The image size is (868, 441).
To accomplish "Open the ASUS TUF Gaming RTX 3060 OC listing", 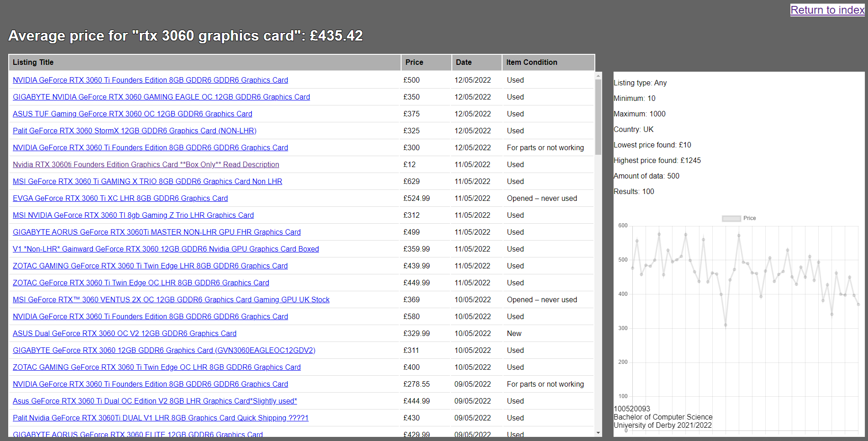I will pos(132,114).
